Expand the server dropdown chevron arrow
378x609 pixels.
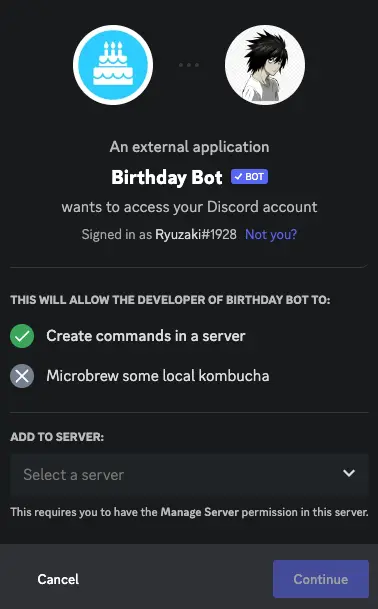[349, 473]
